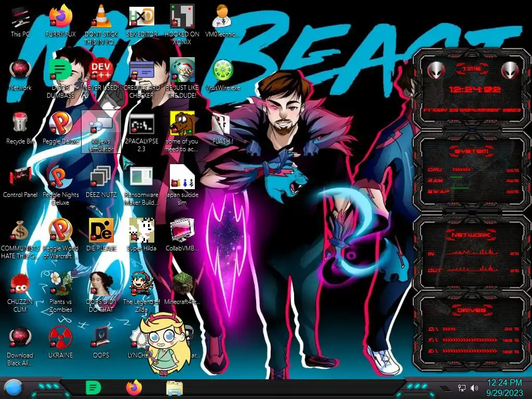Viewport: 532px width, 399px height.
Task: Launch Plants vs Zombies from the desktop
Action: pos(61,292)
